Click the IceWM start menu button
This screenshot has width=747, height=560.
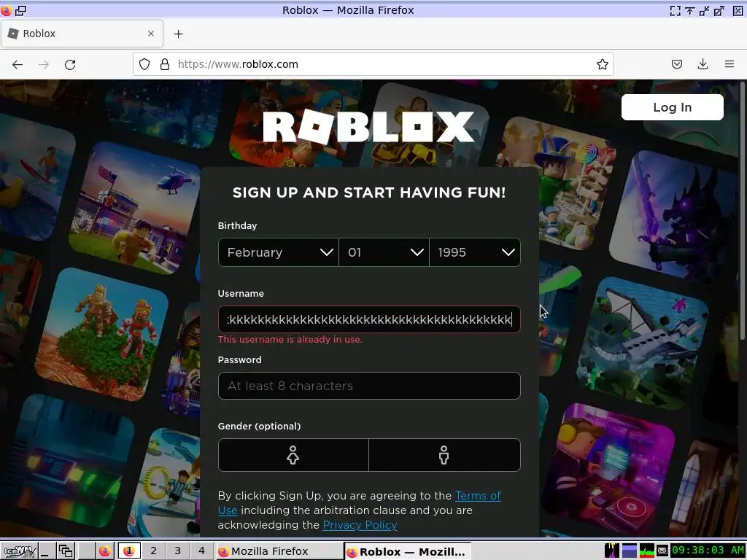click(18, 551)
